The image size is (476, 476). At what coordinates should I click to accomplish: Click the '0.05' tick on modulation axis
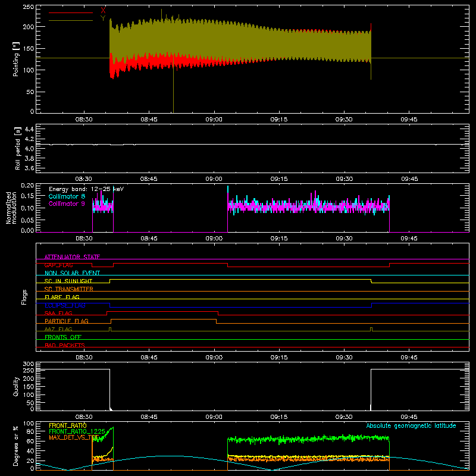click(x=27, y=220)
